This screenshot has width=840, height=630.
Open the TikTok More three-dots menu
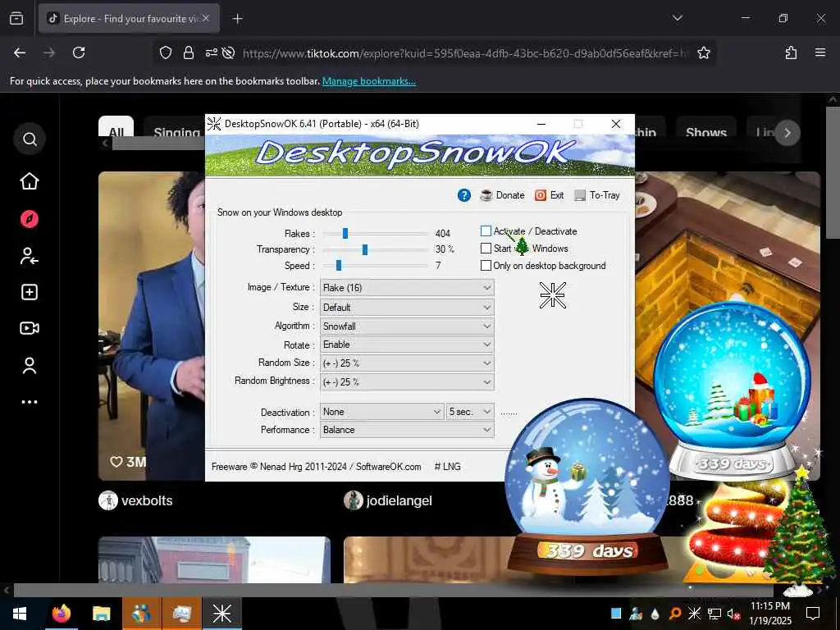tap(30, 402)
